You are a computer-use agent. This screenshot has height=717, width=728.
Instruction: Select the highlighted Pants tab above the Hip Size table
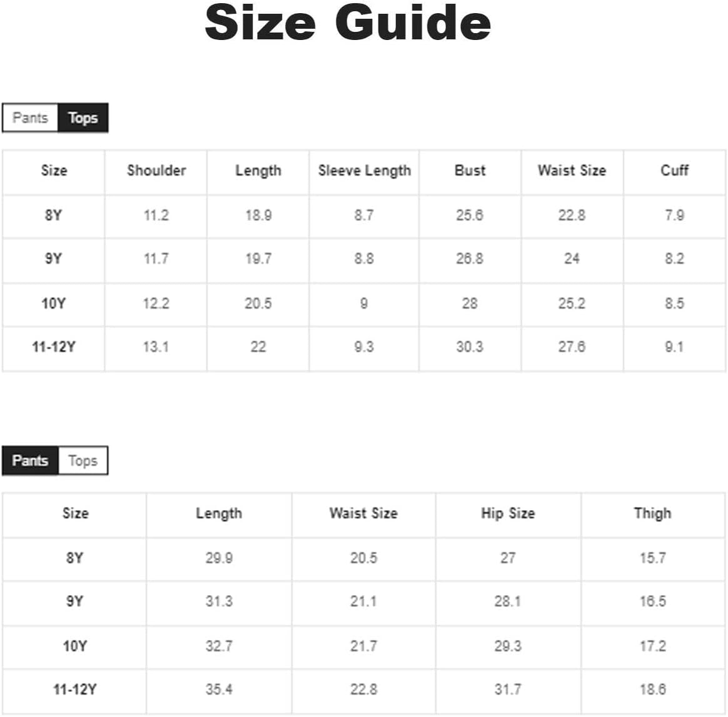point(30,461)
